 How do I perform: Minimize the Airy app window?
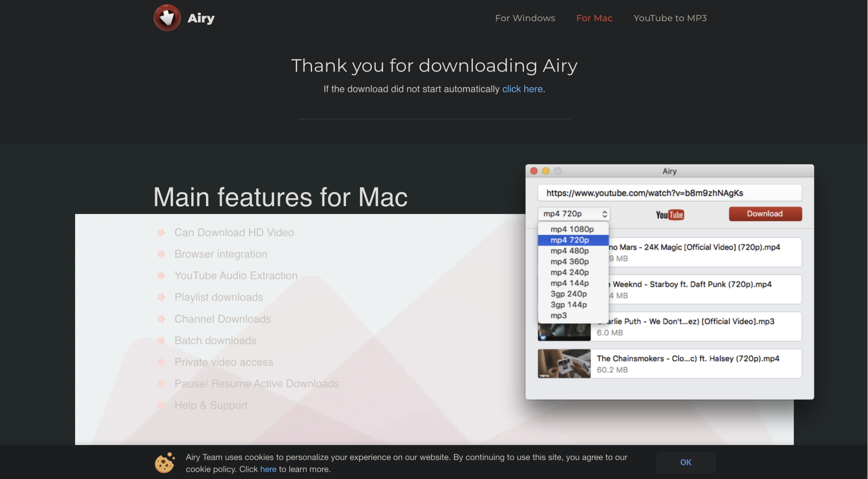[x=545, y=171]
